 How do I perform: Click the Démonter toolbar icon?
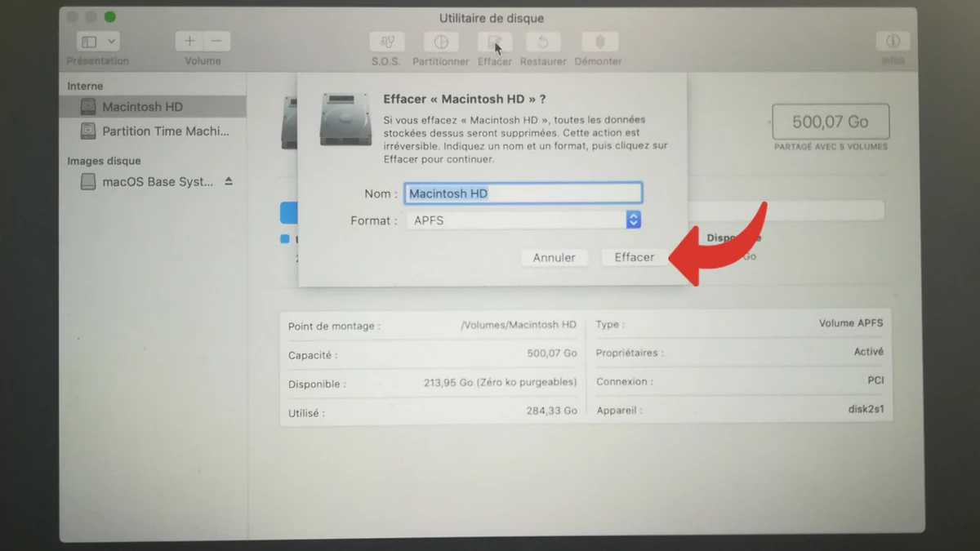click(599, 42)
